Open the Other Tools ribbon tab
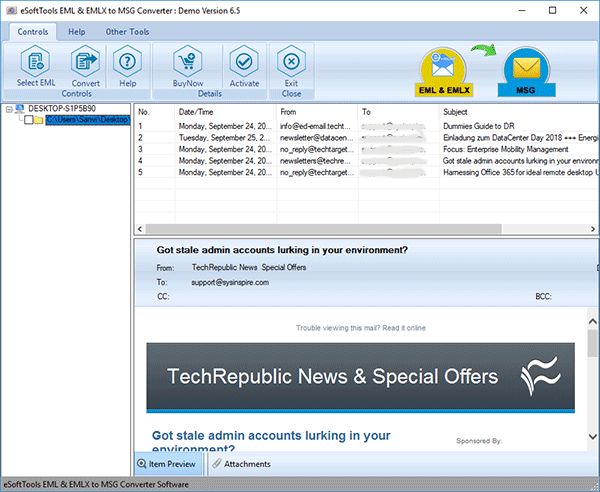Screen dimensions: 600x492 tap(127, 32)
